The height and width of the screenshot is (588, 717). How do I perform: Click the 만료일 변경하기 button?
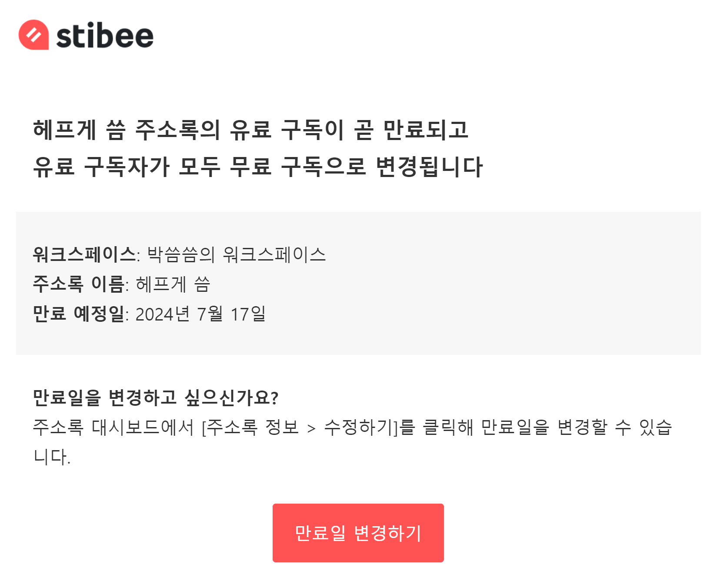click(358, 533)
